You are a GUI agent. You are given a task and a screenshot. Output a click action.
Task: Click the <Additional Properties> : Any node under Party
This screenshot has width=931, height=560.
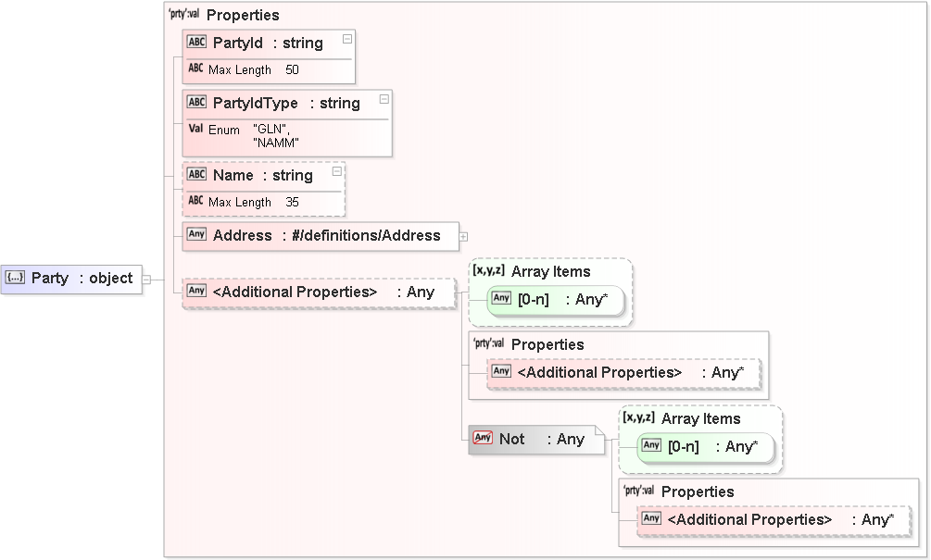coord(315,291)
